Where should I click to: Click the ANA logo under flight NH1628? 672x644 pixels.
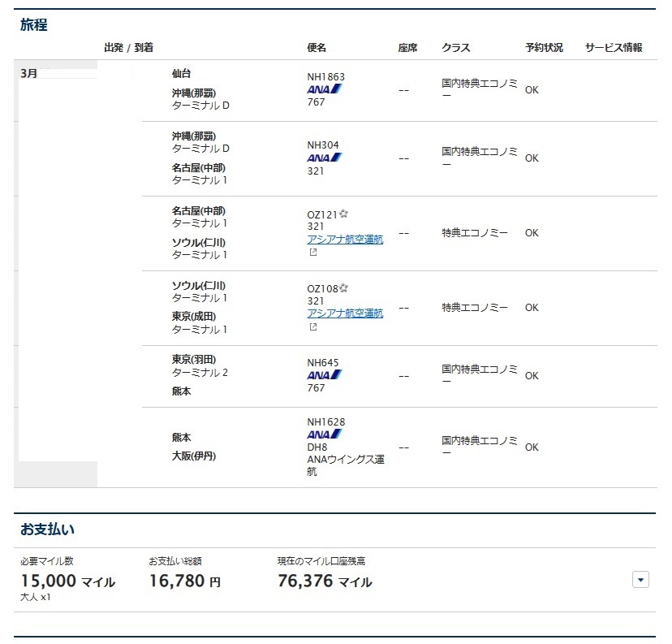(x=324, y=434)
